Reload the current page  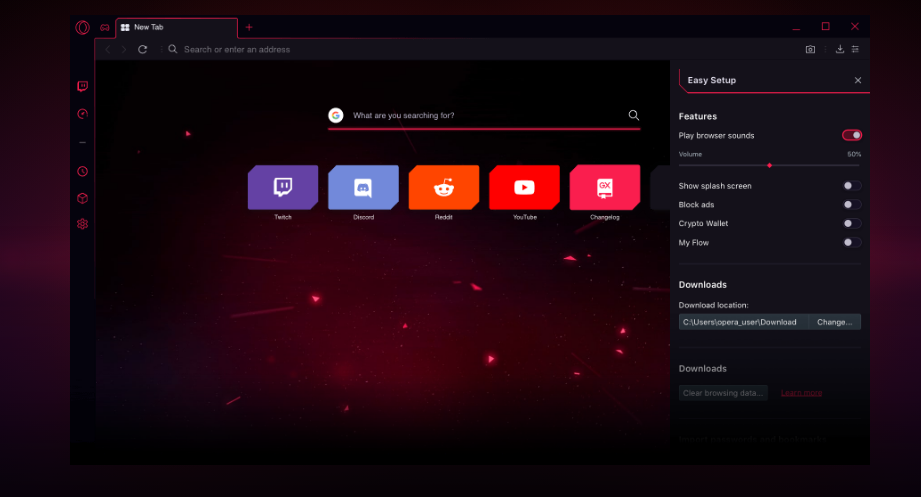click(142, 49)
